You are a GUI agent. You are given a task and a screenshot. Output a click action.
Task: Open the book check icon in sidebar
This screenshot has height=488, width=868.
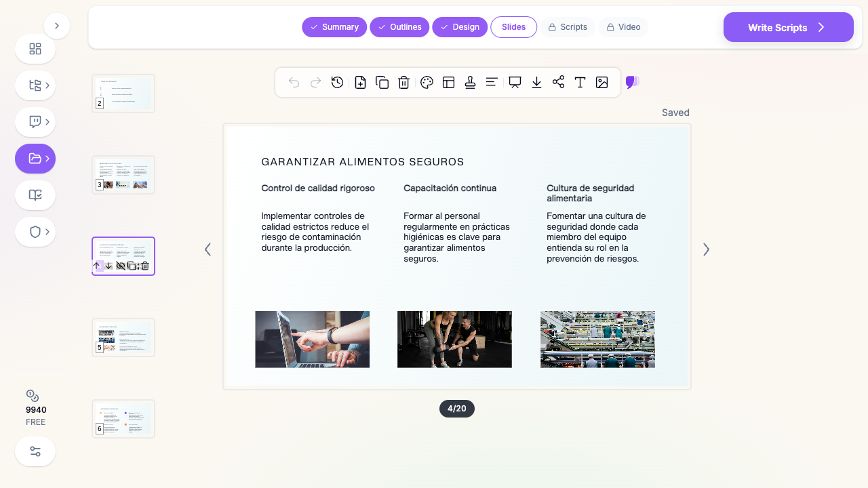35,195
